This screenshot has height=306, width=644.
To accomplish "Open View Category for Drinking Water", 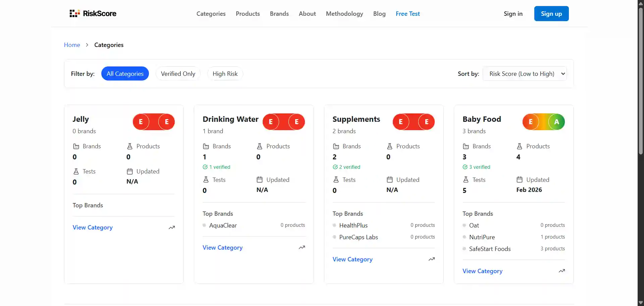I will pyautogui.click(x=223, y=248).
